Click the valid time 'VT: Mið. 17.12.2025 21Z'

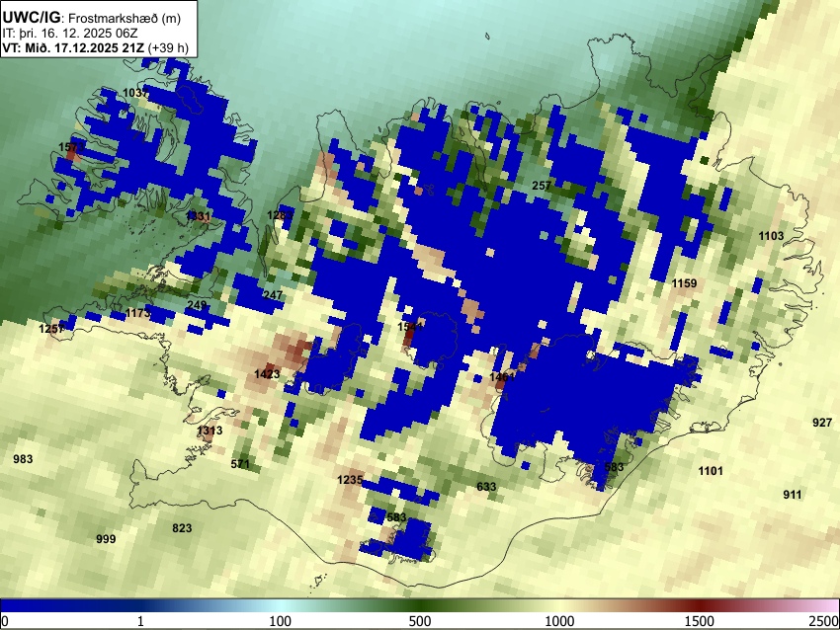[73, 47]
